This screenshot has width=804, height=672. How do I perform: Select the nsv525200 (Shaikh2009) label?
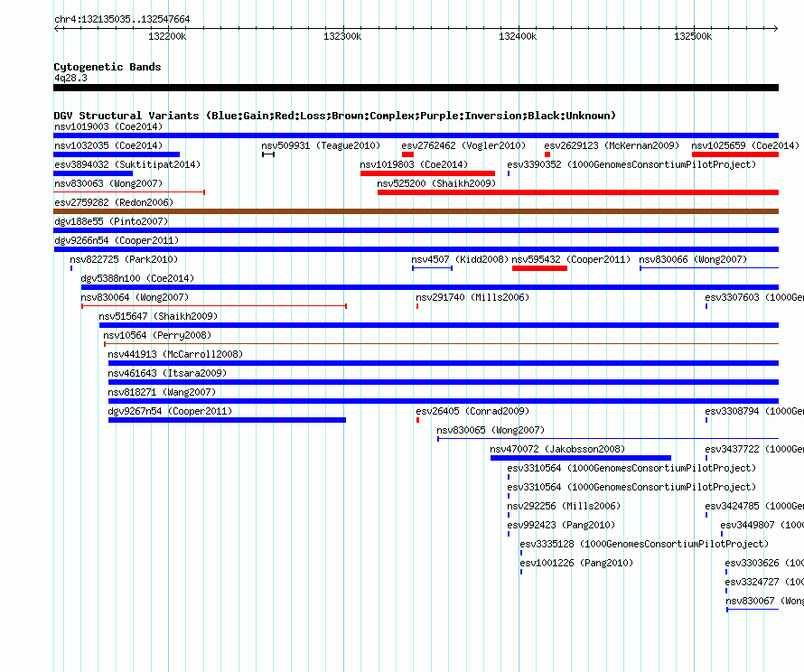(x=436, y=183)
